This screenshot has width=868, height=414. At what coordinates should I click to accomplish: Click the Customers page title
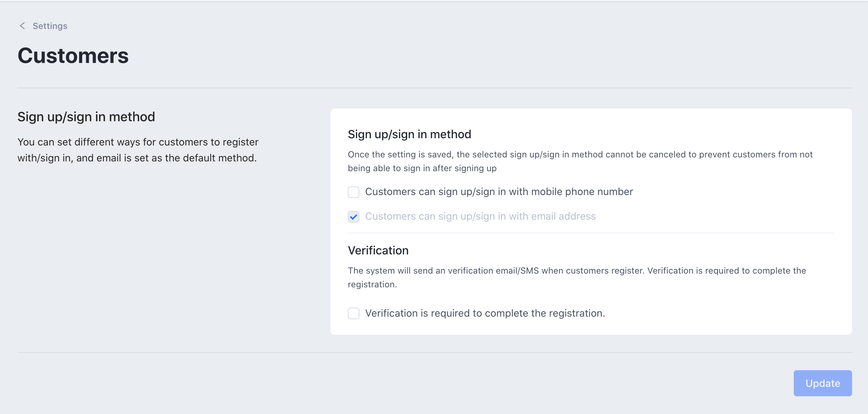click(73, 56)
